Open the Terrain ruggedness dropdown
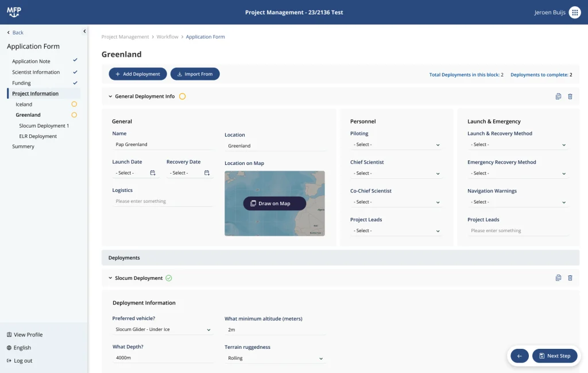Screen dimensions: 588x373 point(274,358)
